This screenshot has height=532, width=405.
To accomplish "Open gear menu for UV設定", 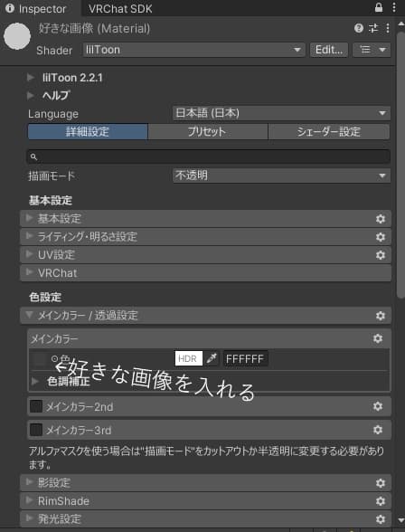I will point(381,255).
